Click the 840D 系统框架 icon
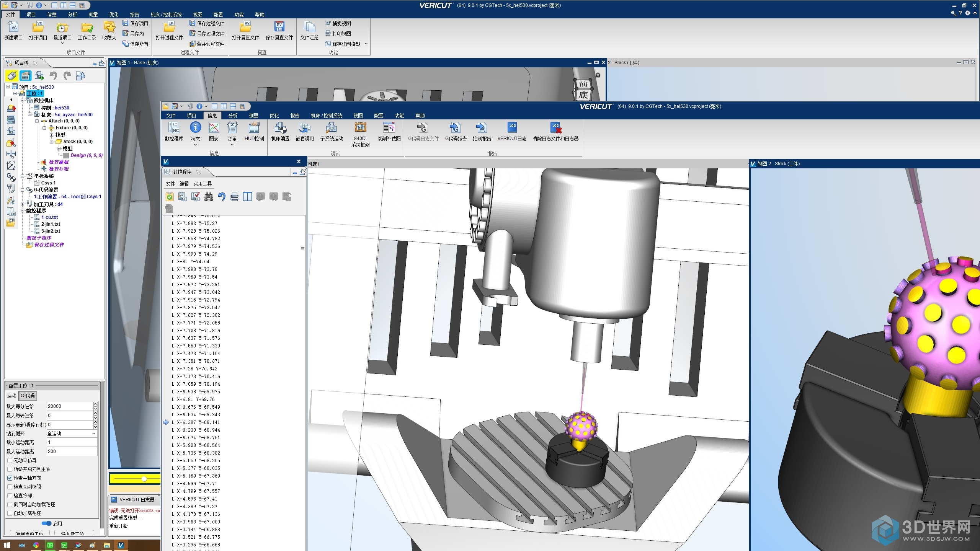Screen dimensions: 980x551 360,134
